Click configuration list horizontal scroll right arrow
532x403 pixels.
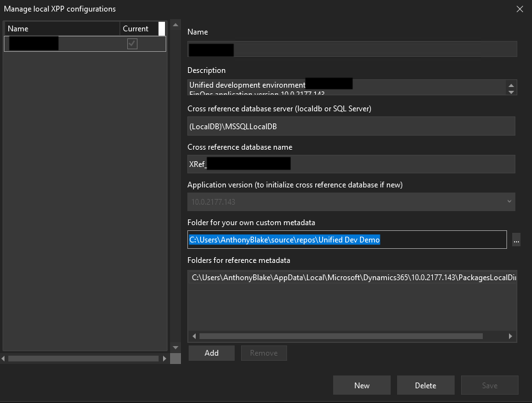click(164, 358)
